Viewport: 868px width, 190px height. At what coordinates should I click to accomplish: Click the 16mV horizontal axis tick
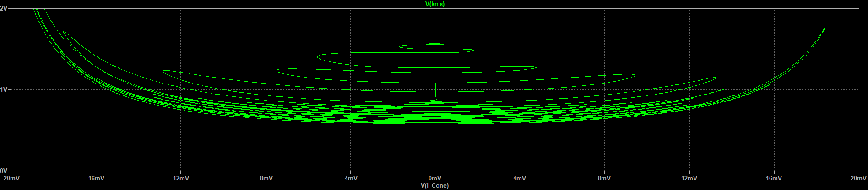coord(774,178)
